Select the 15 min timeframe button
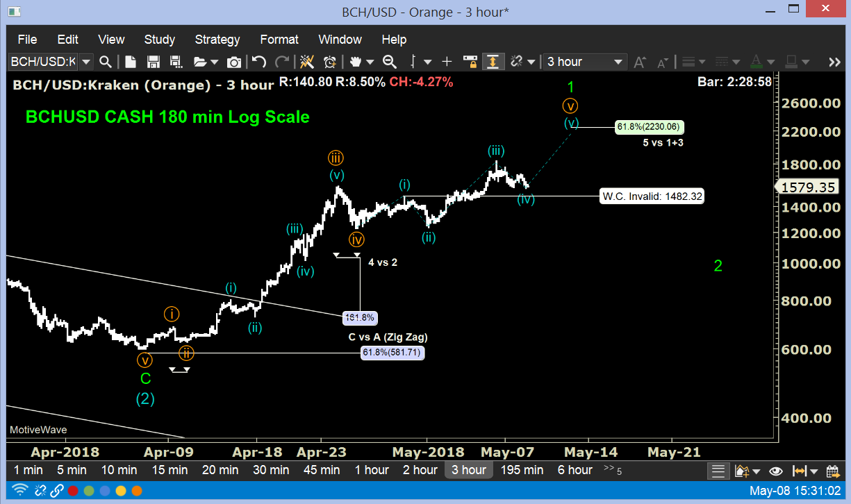This screenshot has height=504, width=851. (170, 470)
